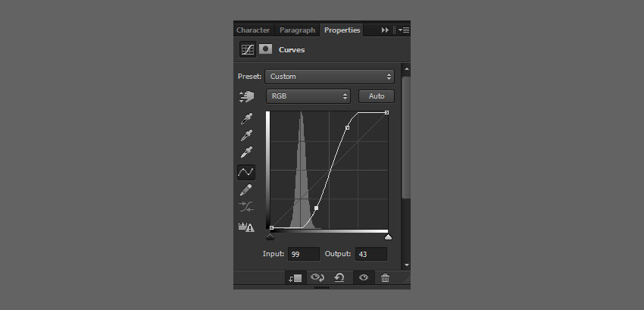Activate the on-image targeted adjustment tool
The image size is (644, 310).
tap(246, 96)
